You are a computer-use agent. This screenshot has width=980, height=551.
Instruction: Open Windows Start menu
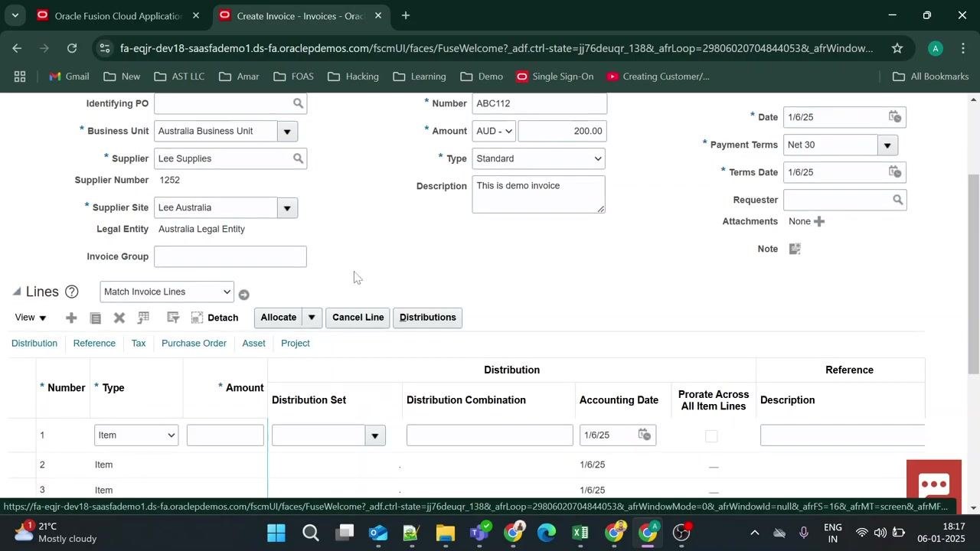276,533
